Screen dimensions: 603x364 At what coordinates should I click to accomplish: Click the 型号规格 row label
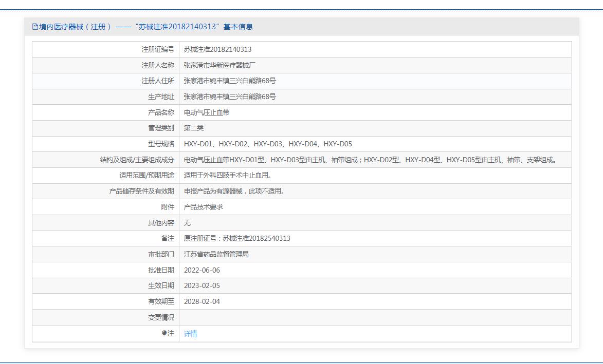tap(161, 144)
